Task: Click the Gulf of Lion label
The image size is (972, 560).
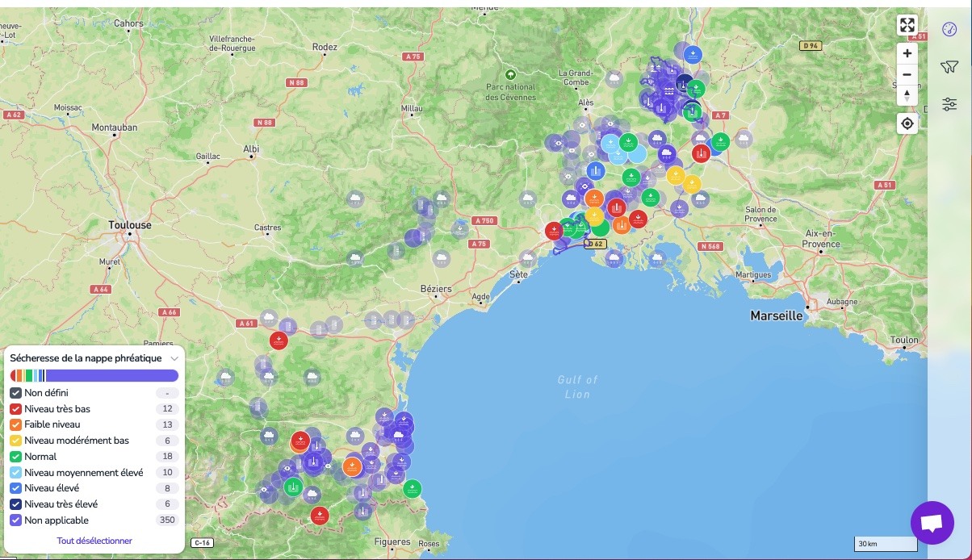Action: (578, 387)
